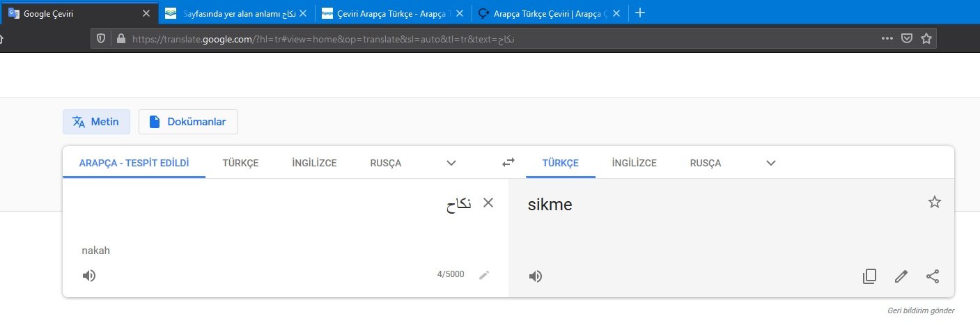Bookmark this page in Firefox

926,39
